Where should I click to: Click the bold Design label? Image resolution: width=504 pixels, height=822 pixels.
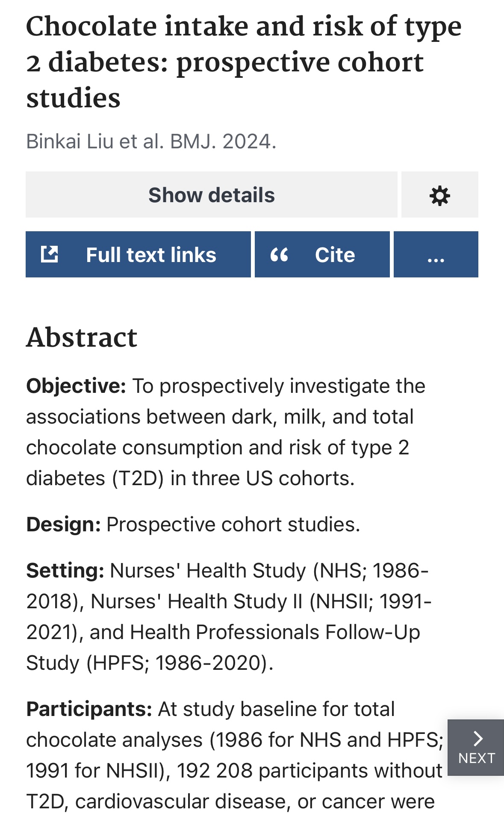pyautogui.click(x=63, y=524)
